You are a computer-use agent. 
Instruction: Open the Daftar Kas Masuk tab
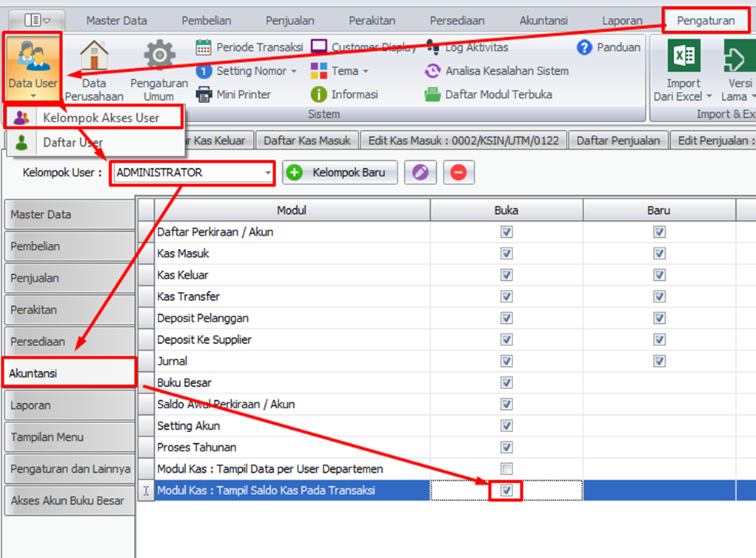click(308, 140)
